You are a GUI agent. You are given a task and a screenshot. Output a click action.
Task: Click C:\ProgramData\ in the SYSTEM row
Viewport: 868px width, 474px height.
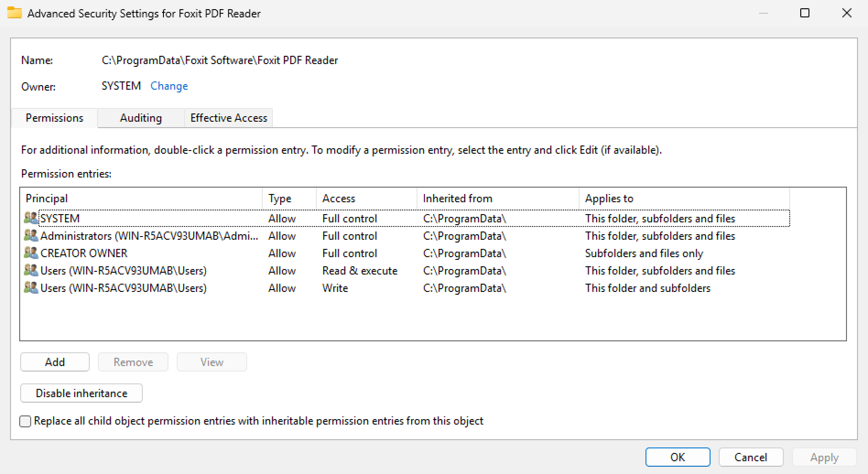(465, 218)
